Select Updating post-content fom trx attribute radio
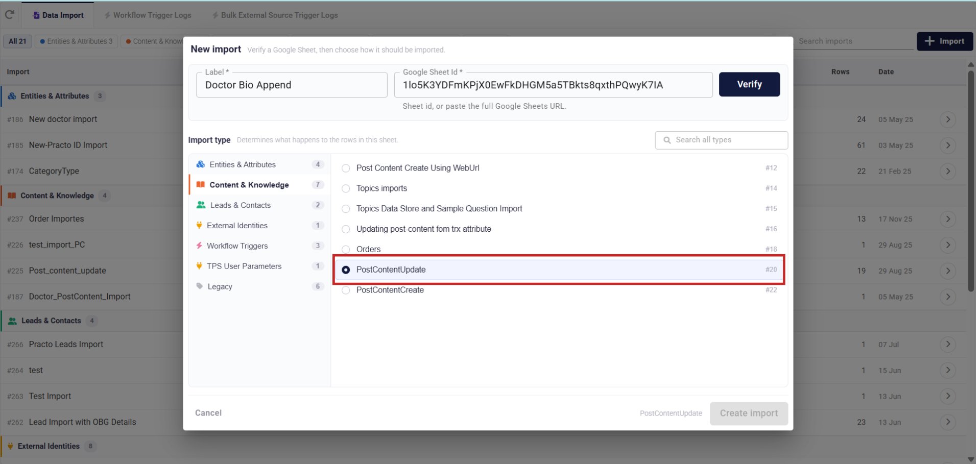Image resolution: width=980 pixels, height=464 pixels. pos(346,229)
